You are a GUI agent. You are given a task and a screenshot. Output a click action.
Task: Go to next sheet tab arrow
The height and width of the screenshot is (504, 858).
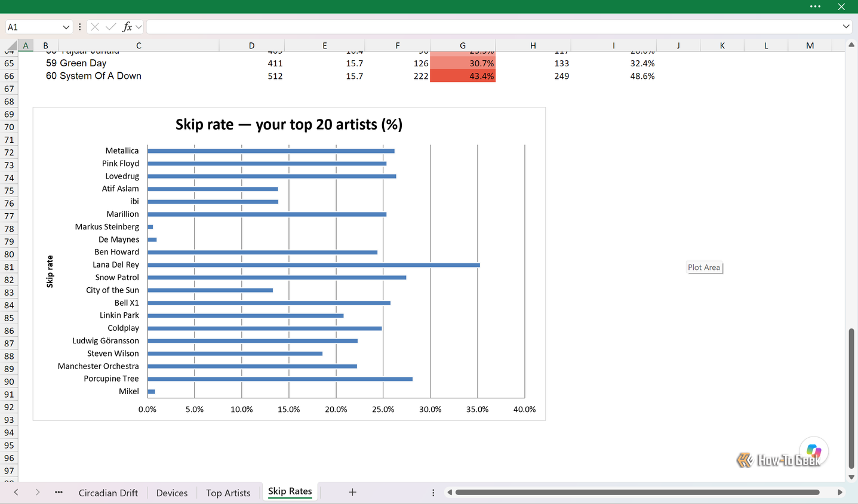click(x=38, y=492)
